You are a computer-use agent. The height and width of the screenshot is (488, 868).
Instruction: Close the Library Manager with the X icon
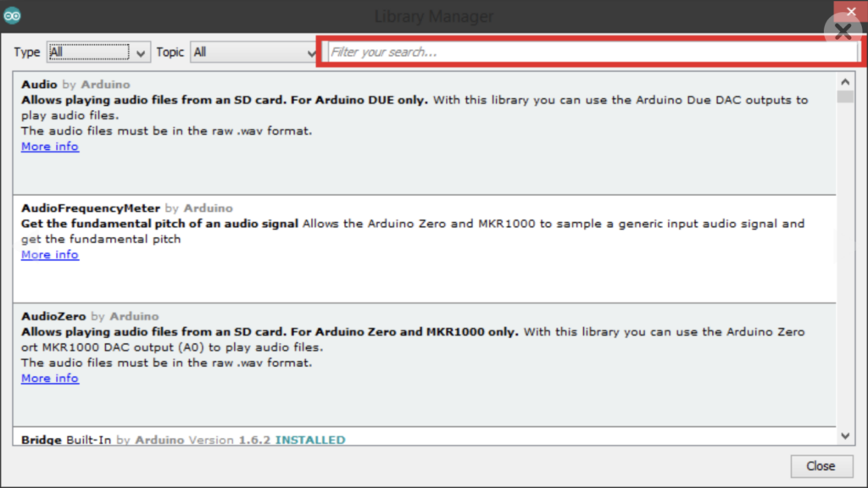[x=843, y=32]
